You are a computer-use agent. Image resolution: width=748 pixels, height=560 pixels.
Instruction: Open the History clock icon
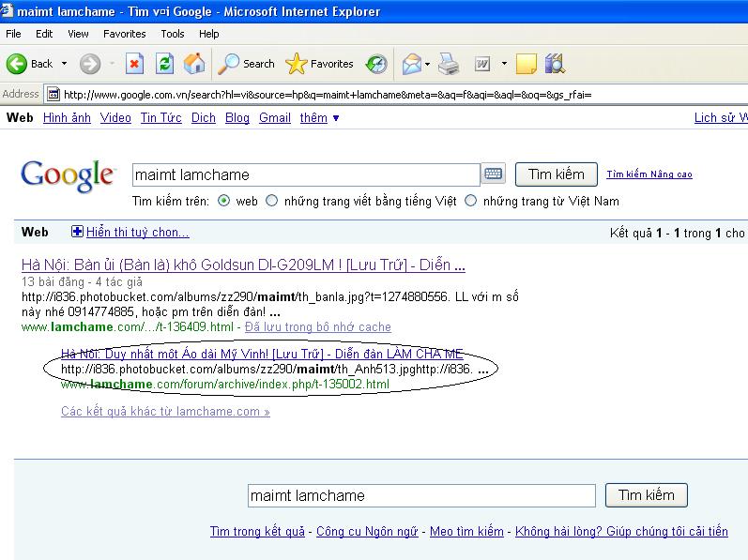376,64
